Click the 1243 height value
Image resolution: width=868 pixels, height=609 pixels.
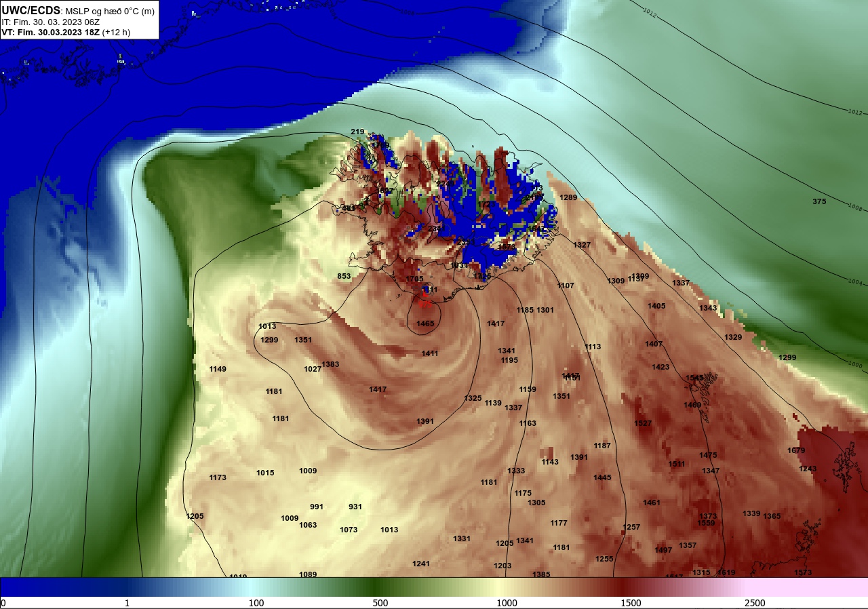808,469
